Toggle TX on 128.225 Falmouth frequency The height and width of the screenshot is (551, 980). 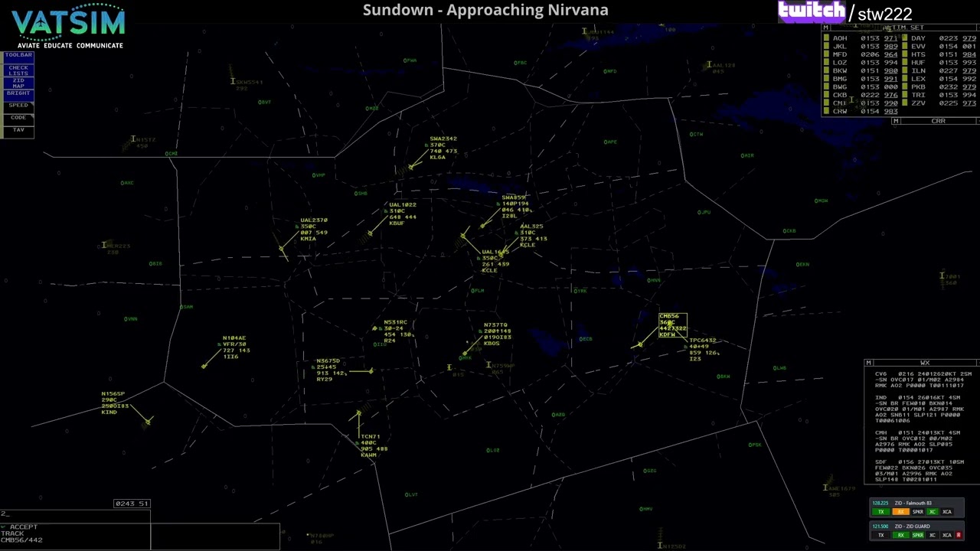(x=880, y=511)
